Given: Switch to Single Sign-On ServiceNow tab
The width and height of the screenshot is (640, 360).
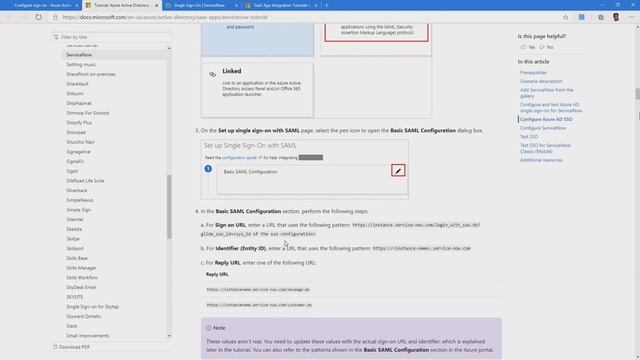Looking at the screenshot, I should coord(201,5).
